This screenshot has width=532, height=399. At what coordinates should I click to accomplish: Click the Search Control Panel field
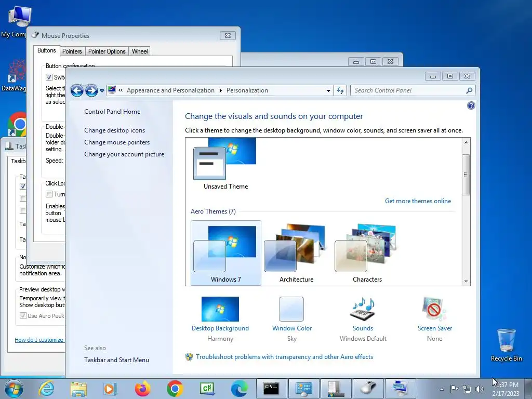[x=408, y=90]
